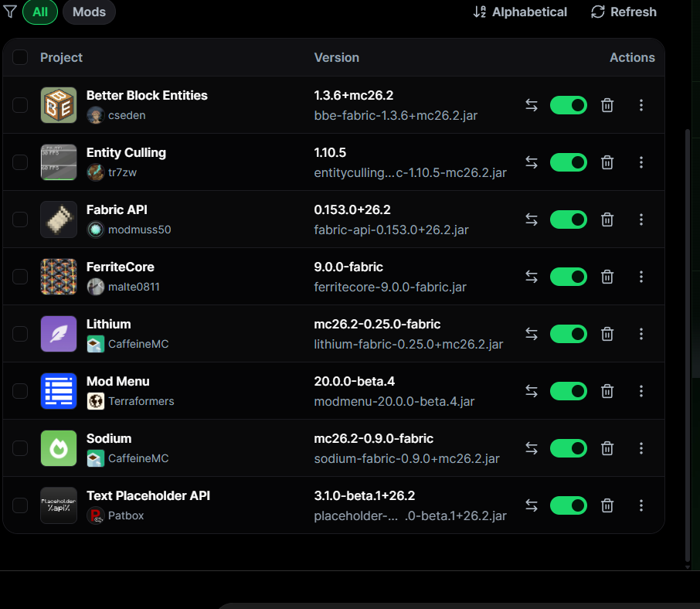Open more options for FerriteCore

(641, 277)
